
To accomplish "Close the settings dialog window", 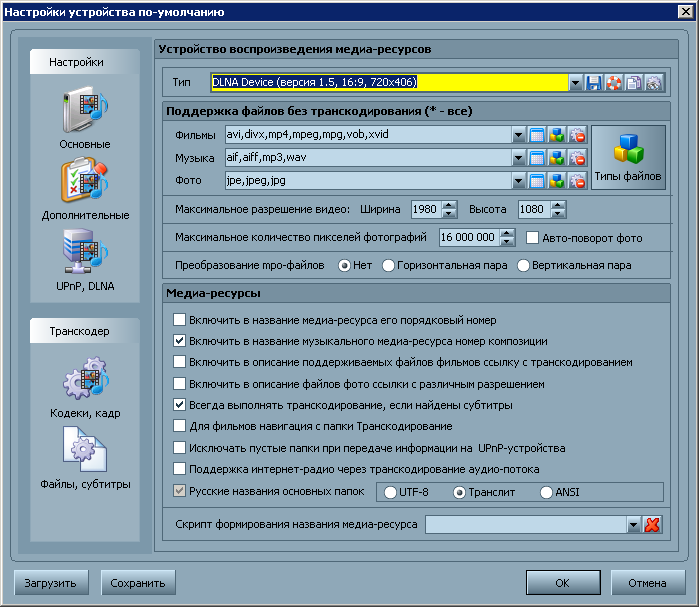I will (686, 11).
